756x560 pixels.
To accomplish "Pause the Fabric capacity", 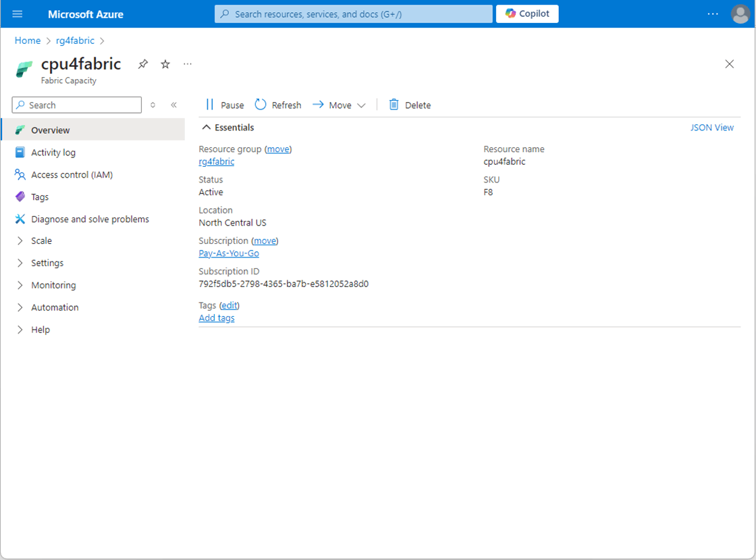I will click(x=225, y=105).
